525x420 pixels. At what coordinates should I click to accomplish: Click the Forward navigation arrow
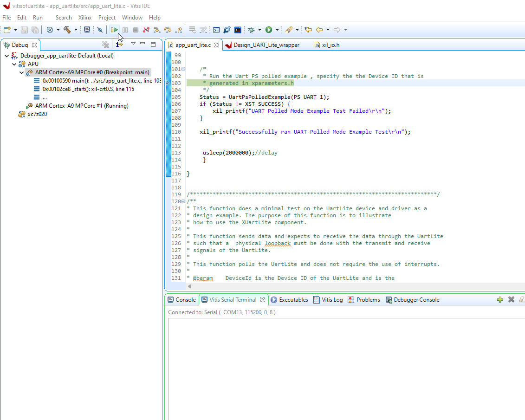(x=337, y=30)
